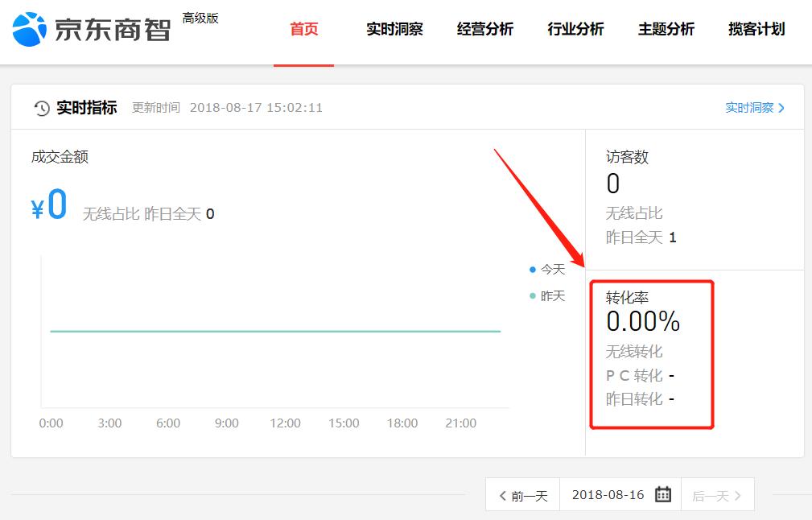Image resolution: width=812 pixels, height=520 pixels.
Task: Click the 前一天 button
Action: [525, 494]
